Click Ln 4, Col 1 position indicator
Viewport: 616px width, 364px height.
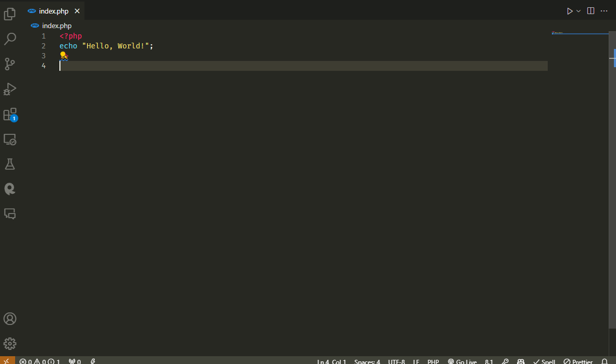tap(332, 361)
